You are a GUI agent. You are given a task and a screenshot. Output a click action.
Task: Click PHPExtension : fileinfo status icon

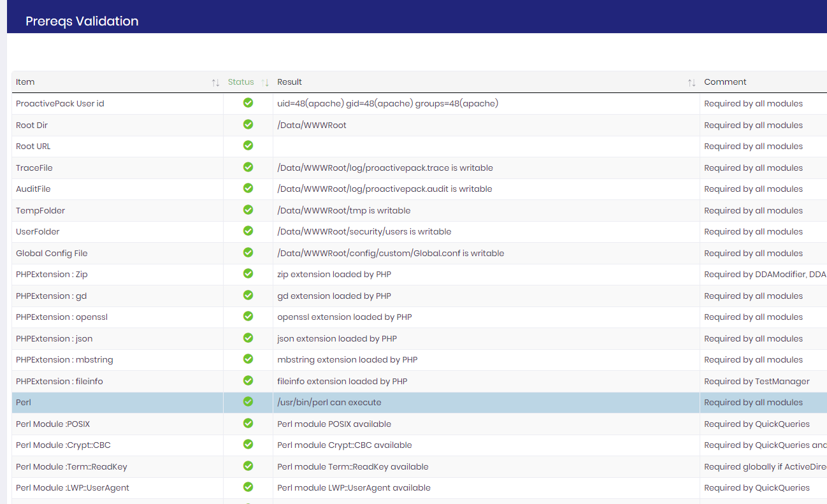coord(248,380)
